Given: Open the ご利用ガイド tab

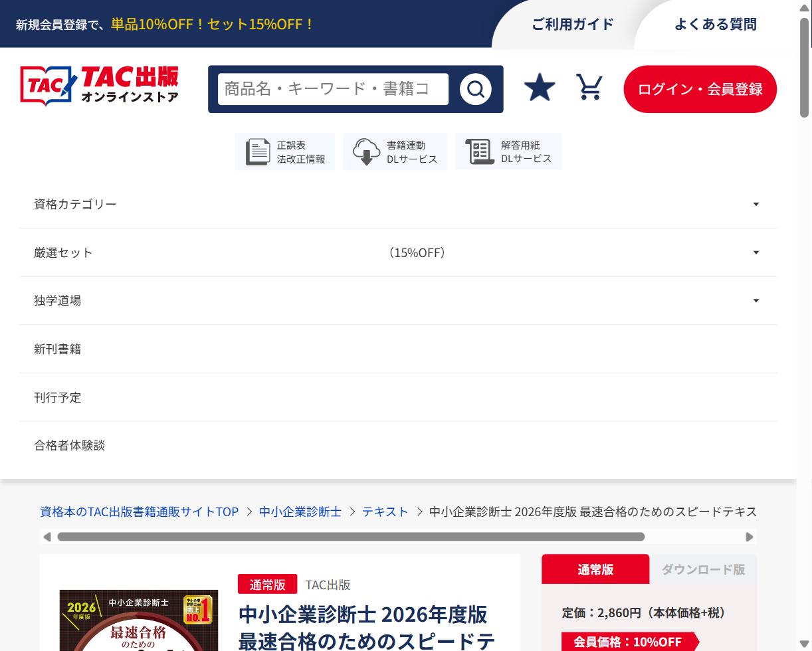Looking at the screenshot, I should 572,24.
